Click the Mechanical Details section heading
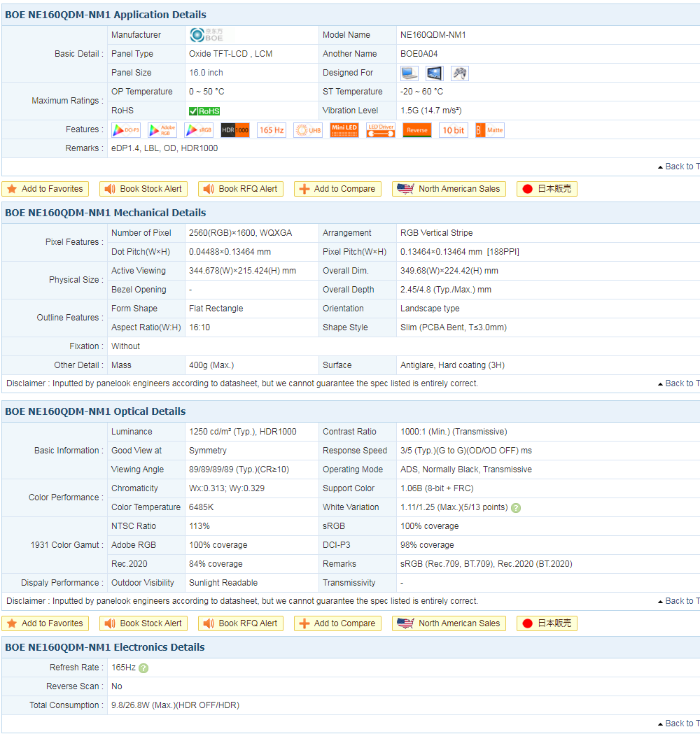This screenshot has width=700, height=734. tap(106, 213)
